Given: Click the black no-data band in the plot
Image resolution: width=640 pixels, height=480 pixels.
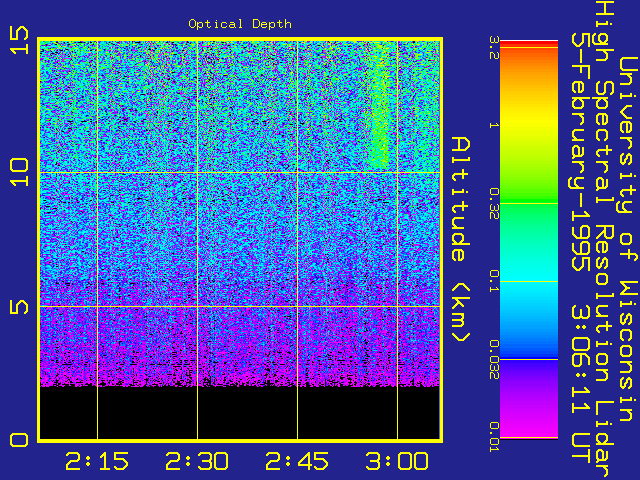Looking at the screenshot, I should tap(240, 413).
